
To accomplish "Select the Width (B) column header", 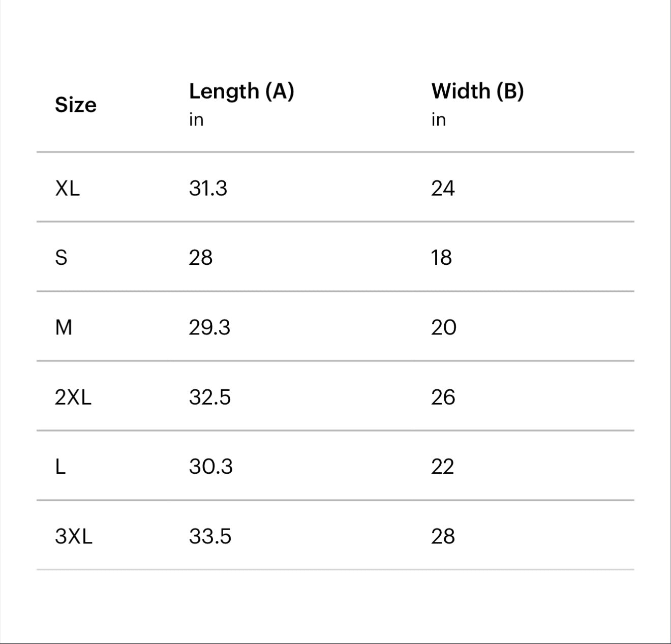I will [477, 91].
